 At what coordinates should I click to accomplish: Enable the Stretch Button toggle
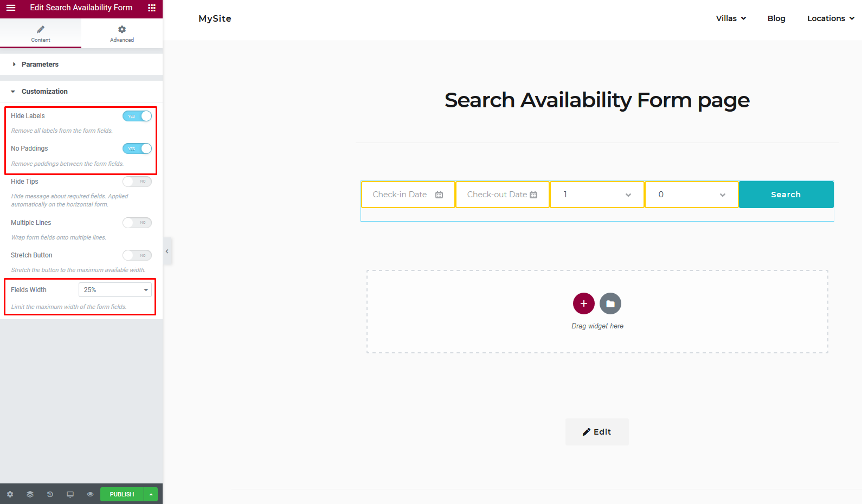coord(137,255)
